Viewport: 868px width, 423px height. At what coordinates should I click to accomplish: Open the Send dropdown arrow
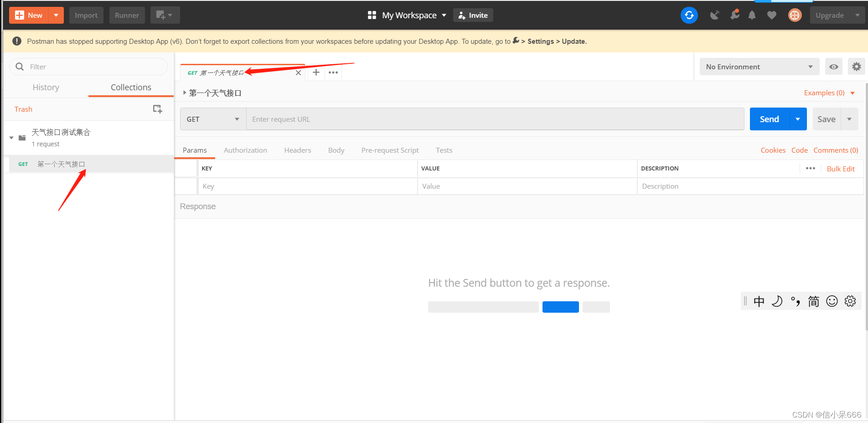(798, 119)
